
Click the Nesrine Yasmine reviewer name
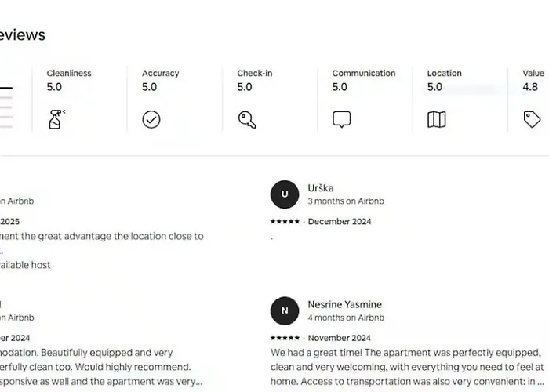coord(344,304)
